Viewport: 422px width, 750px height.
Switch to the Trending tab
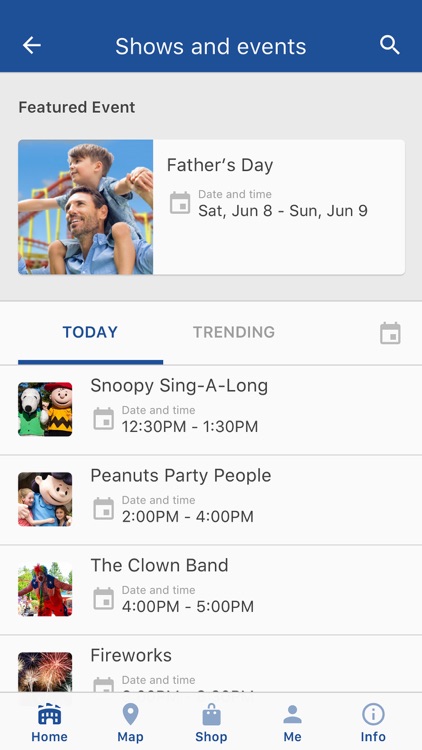(234, 332)
